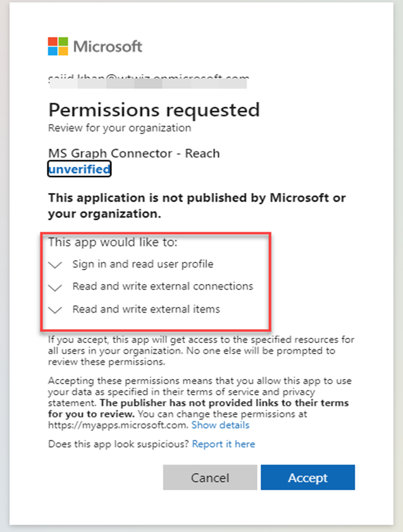Expand chevron for Read and write external connections
403x532 pixels.
pyautogui.click(x=55, y=287)
